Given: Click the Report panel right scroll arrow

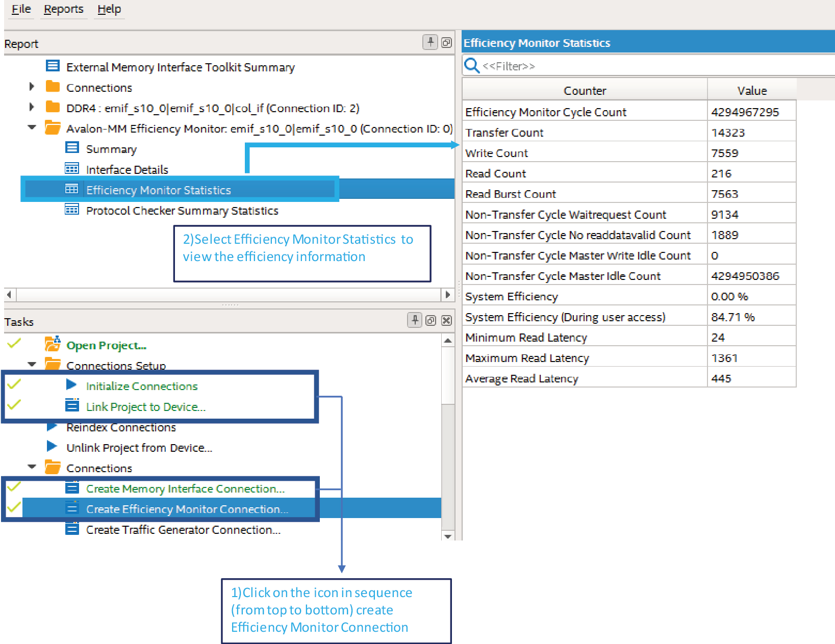Looking at the screenshot, I should (447, 295).
